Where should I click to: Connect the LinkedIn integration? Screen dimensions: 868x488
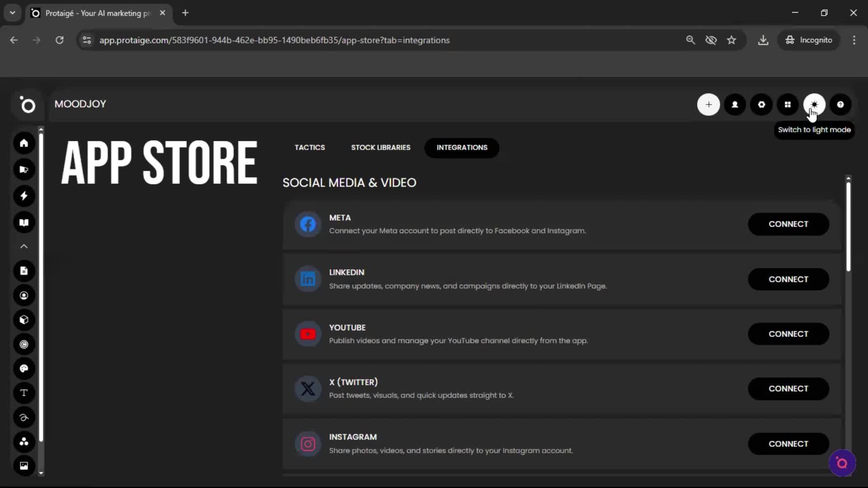(788, 279)
